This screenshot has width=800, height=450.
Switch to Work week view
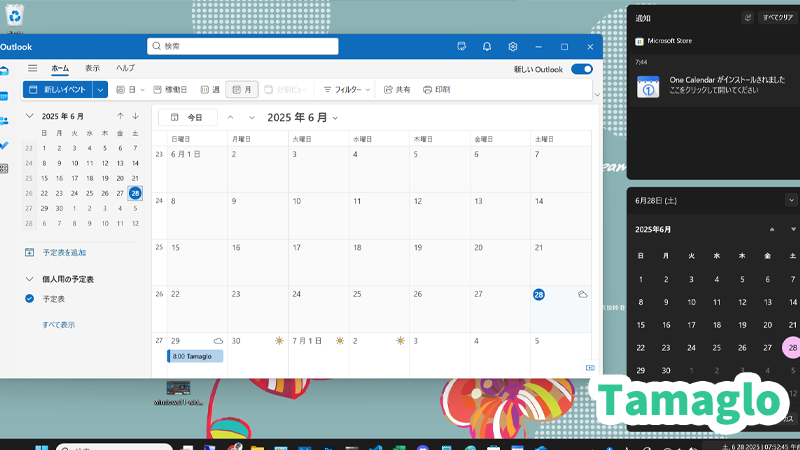tap(170, 89)
